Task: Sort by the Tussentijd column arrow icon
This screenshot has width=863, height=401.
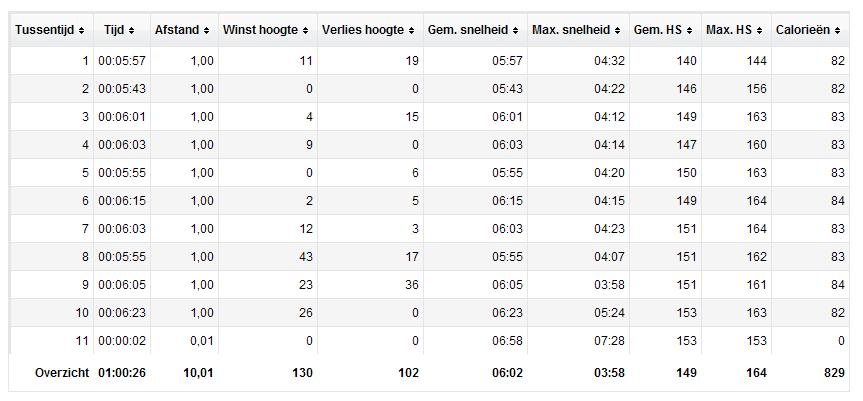Action: [81, 31]
